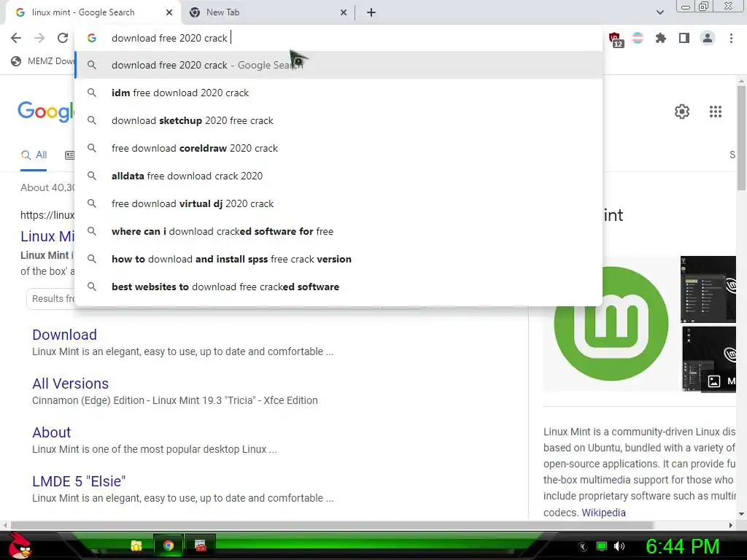Image resolution: width=747 pixels, height=560 pixels.
Task: Click the round tray icon left of network
Action: click(x=583, y=547)
